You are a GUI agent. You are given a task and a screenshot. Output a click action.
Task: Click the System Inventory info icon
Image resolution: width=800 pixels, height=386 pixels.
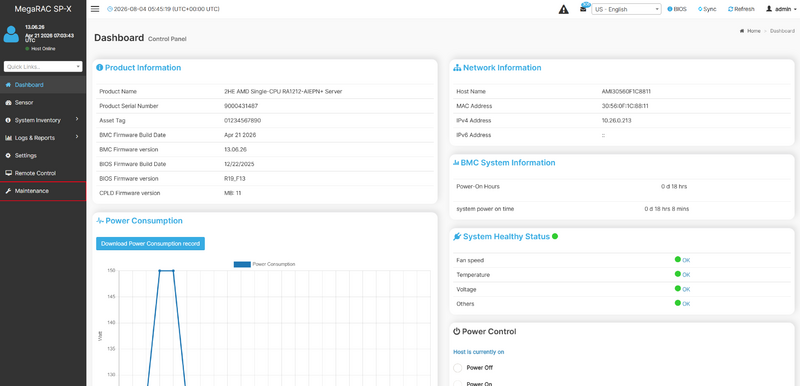[8, 120]
